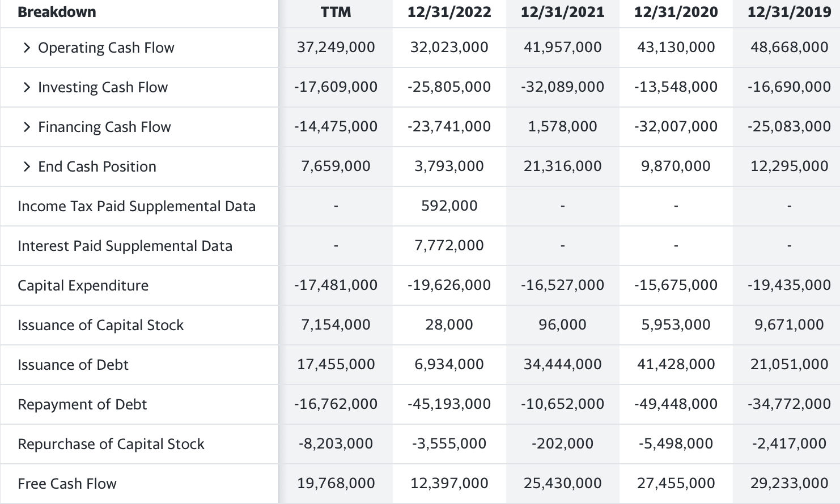
Task: Expand the End Cash Position breakdown
Action: (96, 166)
